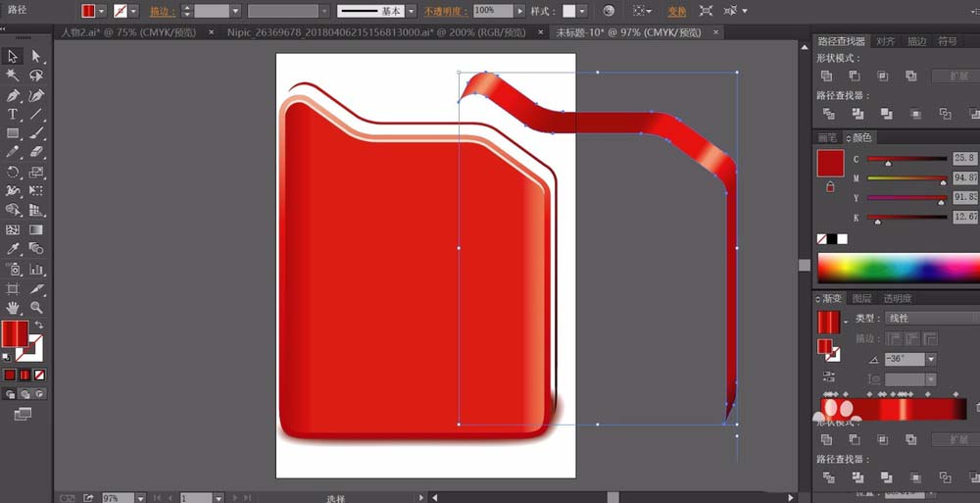Select the Eraser tool
Screen dimensions: 980x503
[36, 152]
